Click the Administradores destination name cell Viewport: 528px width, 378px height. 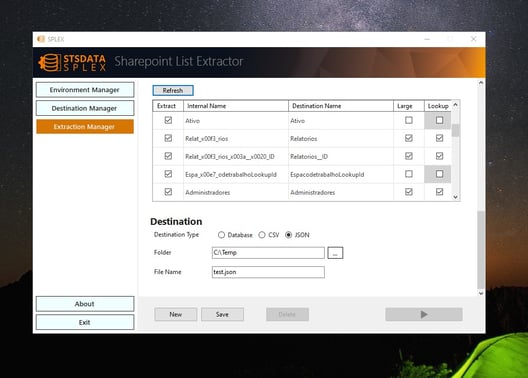point(341,192)
